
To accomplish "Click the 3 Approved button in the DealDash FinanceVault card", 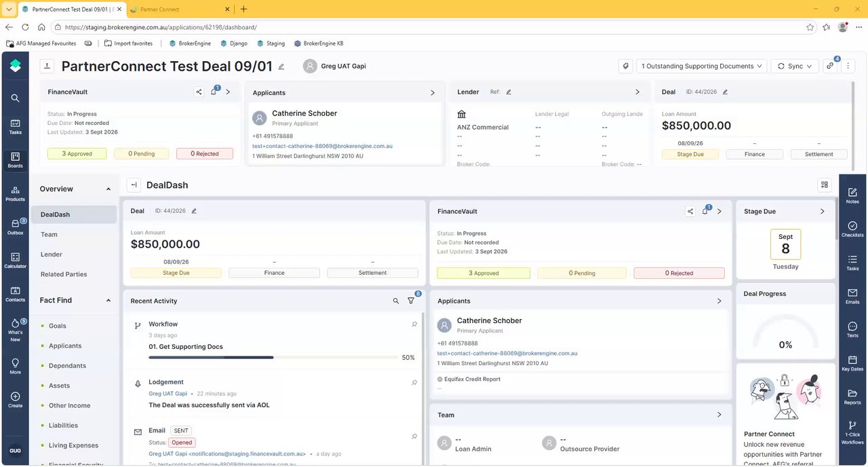I will point(484,273).
